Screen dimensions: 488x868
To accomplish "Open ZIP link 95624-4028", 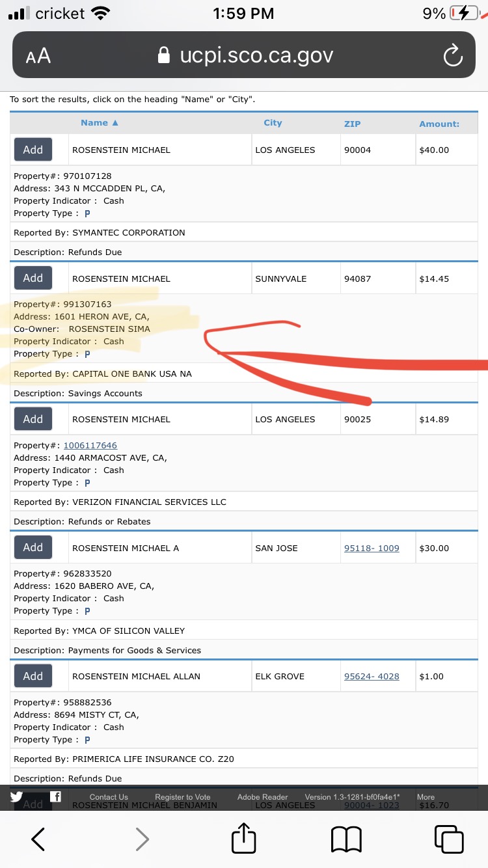I will (372, 676).
